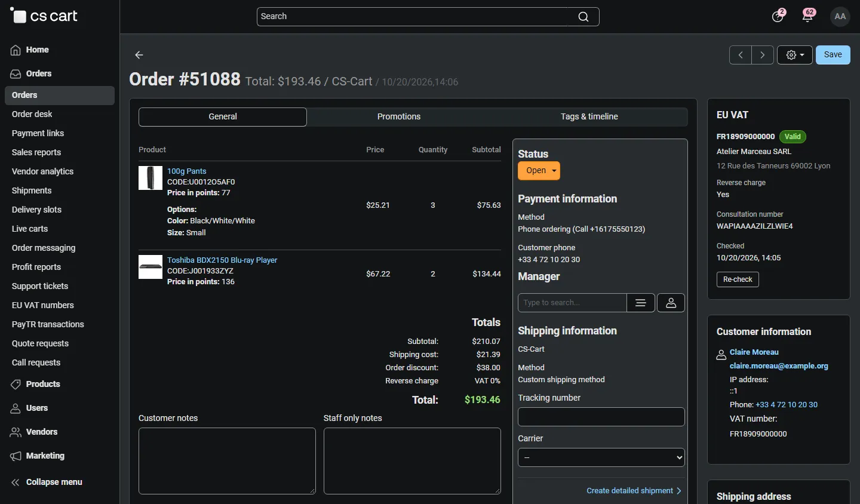Switch to the General tab
The width and height of the screenshot is (860, 504).
tap(223, 117)
